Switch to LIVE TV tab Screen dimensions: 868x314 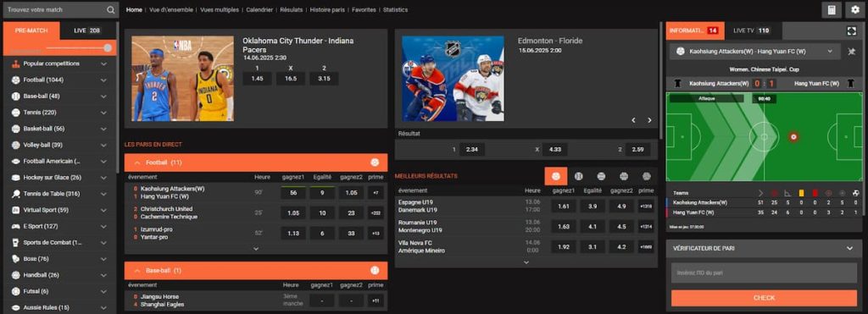[x=751, y=30]
